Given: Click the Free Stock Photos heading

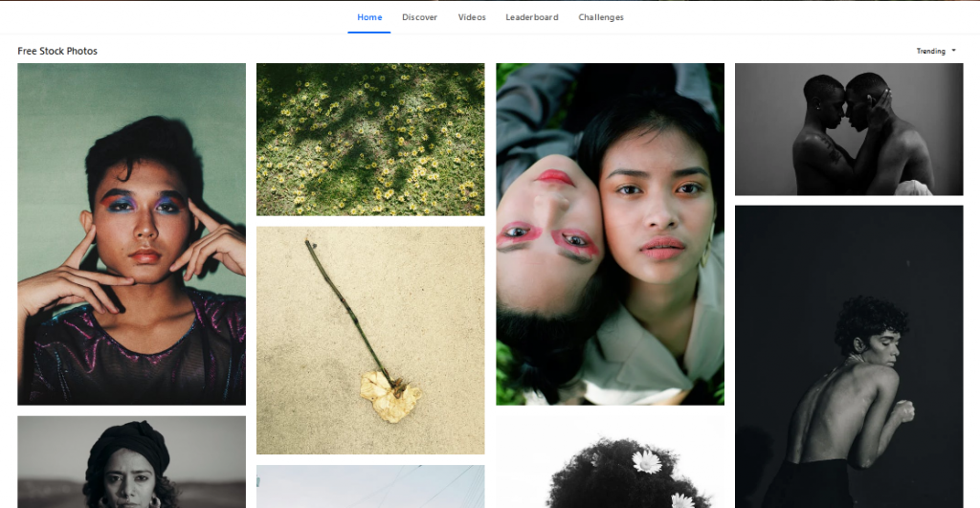Looking at the screenshot, I should click(x=57, y=52).
